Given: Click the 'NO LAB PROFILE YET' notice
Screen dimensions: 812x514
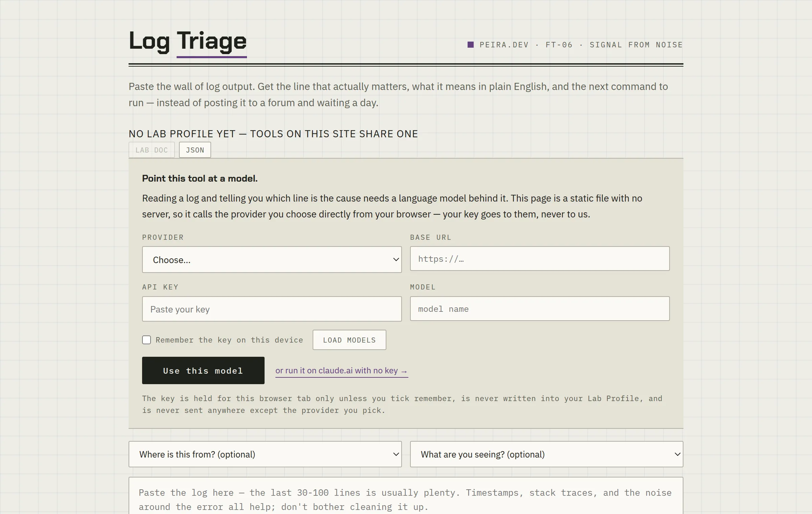Looking at the screenshot, I should click(x=273, y=134).
